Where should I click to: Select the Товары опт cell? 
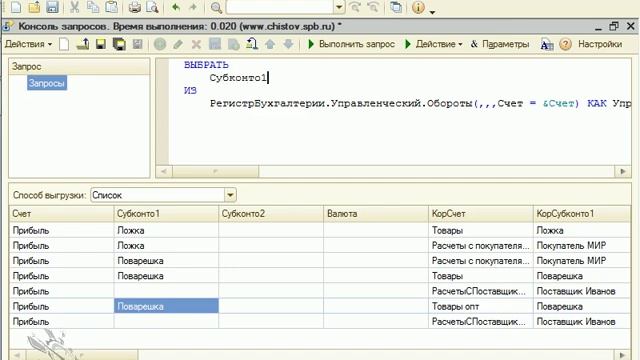click(481, 306)
